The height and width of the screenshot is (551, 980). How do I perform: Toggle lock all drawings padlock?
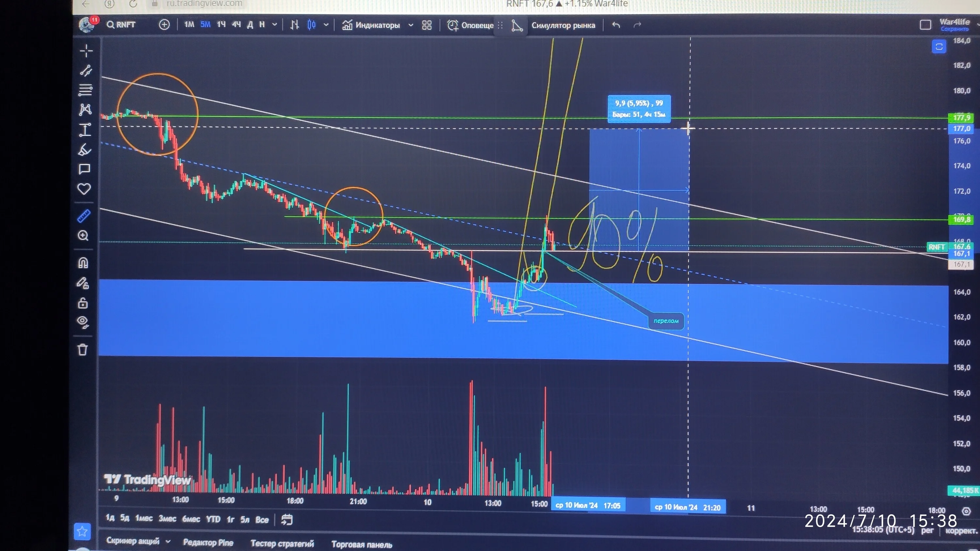tap(83, 304)
